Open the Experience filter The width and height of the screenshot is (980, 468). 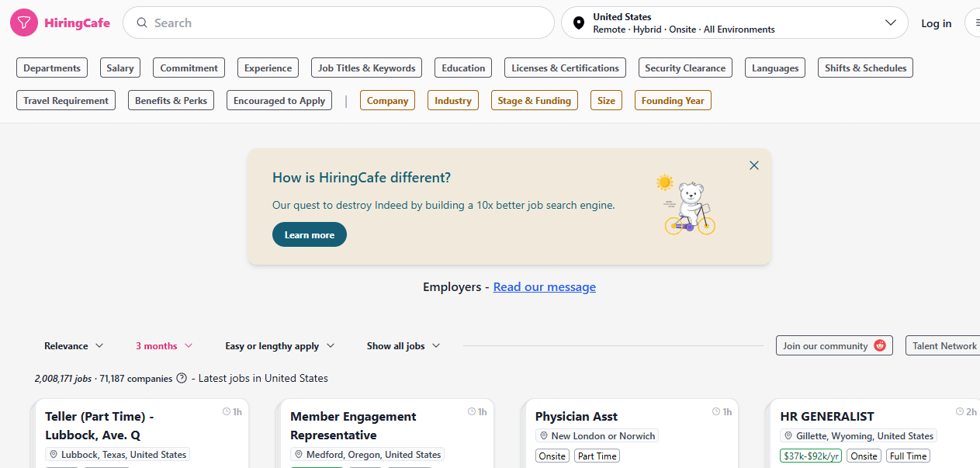(268, 68)
